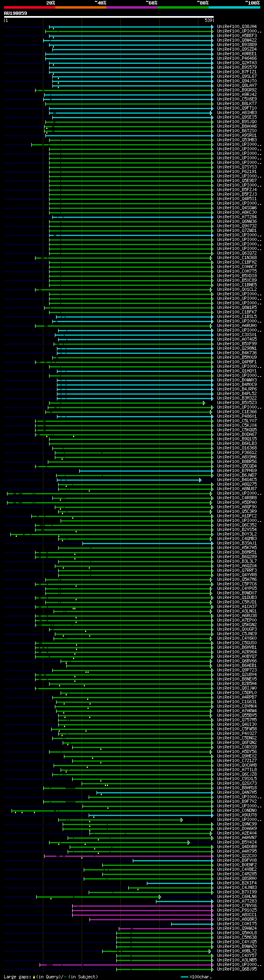Select UniRef100_Q2HTA3 entry

point(237,63)
